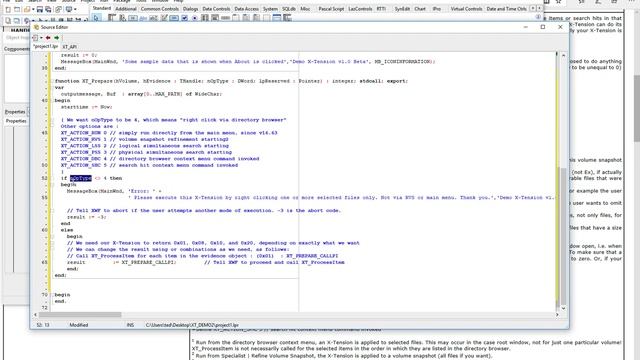The width and height of the screenshot is (640, 360).
Task: Click the Open file folder icon
Action: pos(27,9)
